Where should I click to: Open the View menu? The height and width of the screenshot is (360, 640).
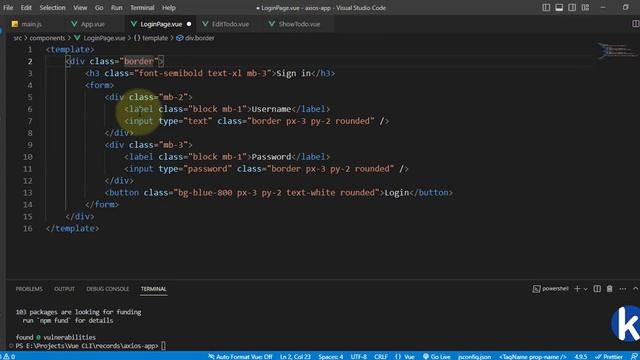pos(80,7)
